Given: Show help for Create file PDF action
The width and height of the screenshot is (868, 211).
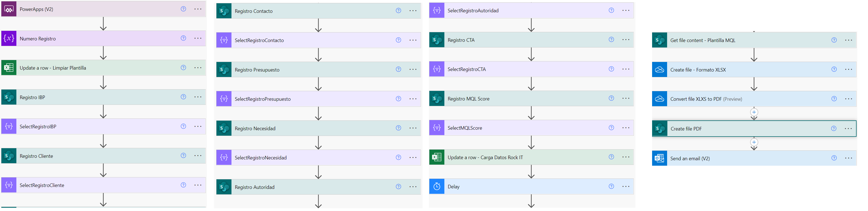Looking at the screenshot, I should (833, 128).
